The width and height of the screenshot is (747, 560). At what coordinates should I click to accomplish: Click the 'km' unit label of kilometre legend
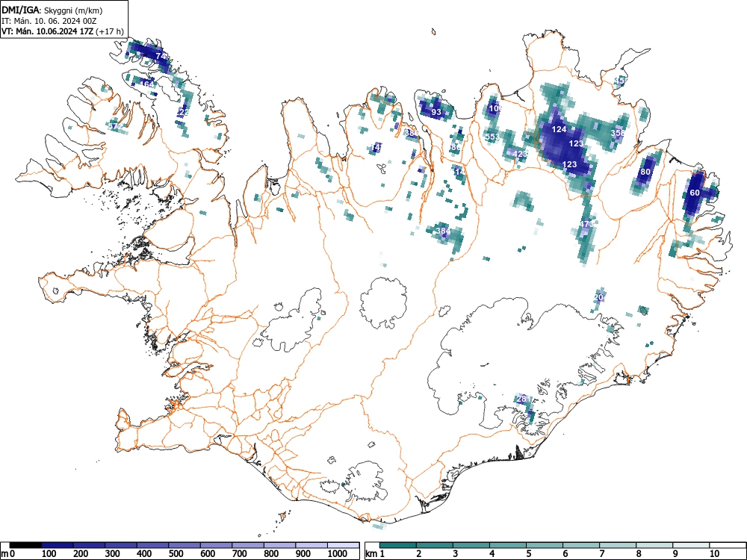pyautogui.click(x=371, y=554)
